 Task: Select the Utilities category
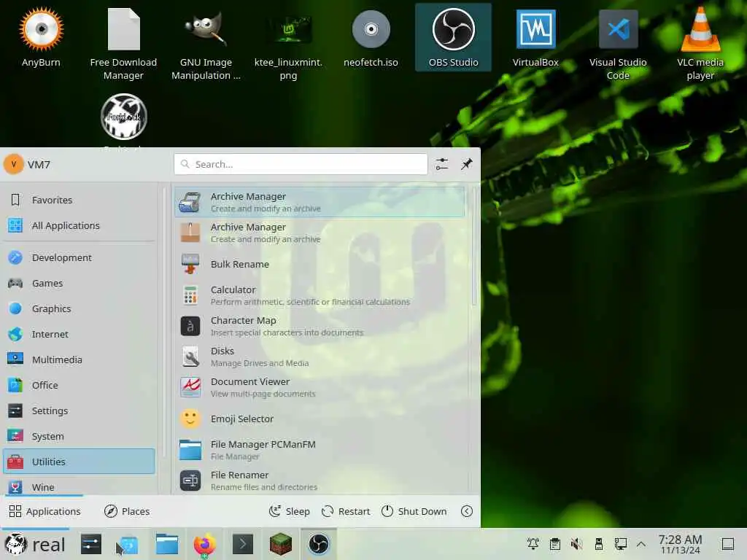[x=79, y=462]
